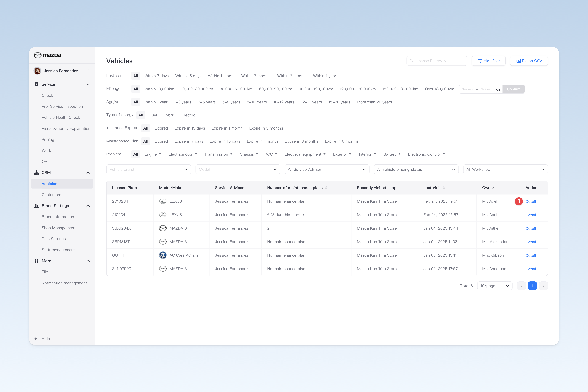Viewport: 588px width, 392px height.
Task: Open the All Workshop dropdown
Action: (505, 169)
